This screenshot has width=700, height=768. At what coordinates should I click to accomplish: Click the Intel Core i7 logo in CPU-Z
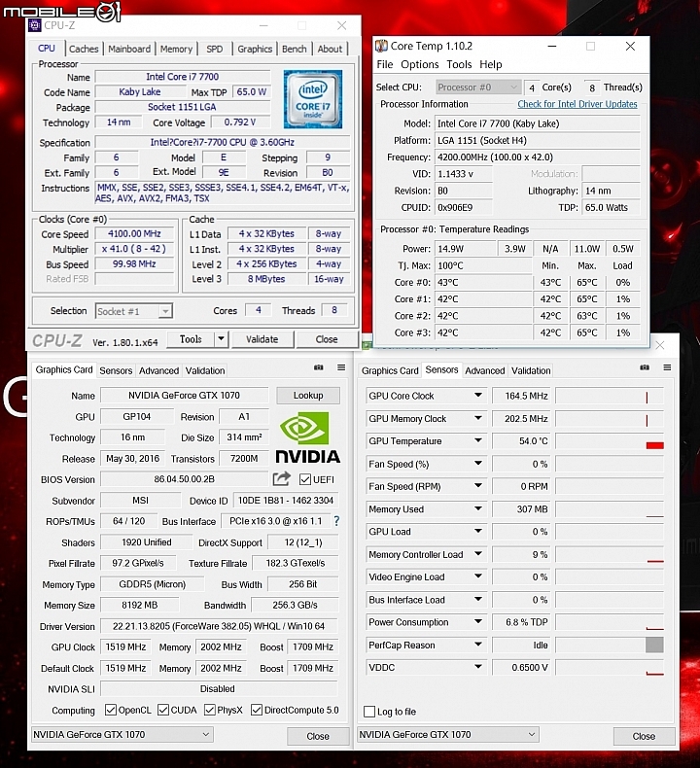pyautogui.click(x=313, y=99)
